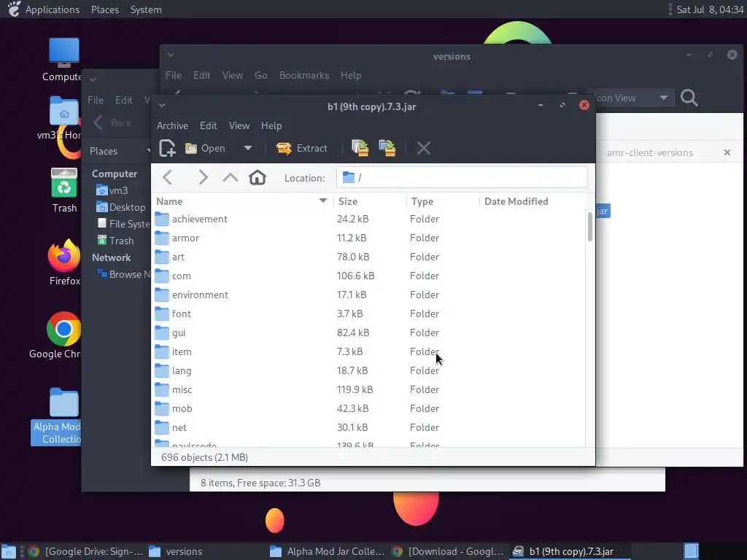Image resolution: width=747 pixels, height=560 pixels.
Task: Sort by Size column header
Action: click(370, 201)
